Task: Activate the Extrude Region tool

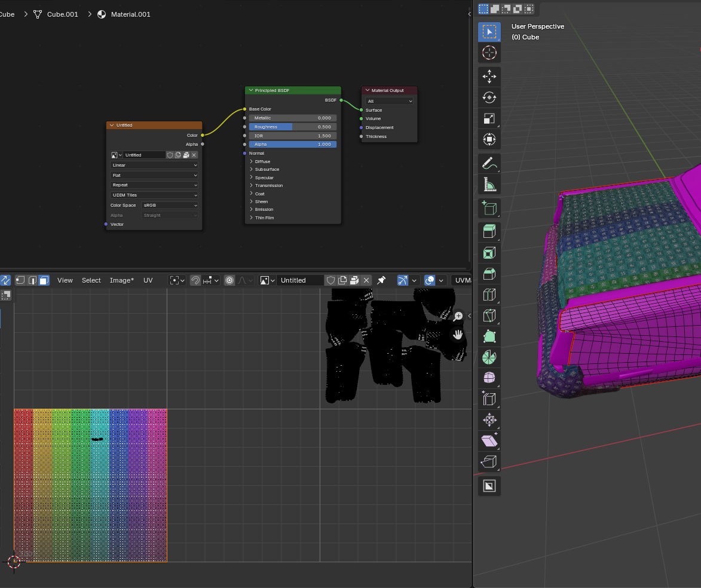Action: point(489,232)
